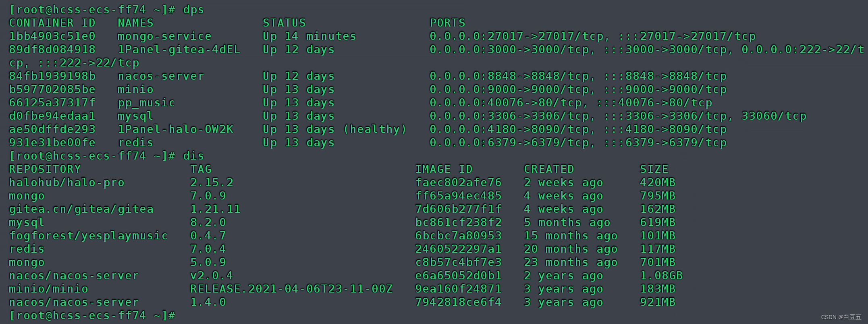Select the minio/minio repository name
Screen dimensions: 868x324
[49, 289]
